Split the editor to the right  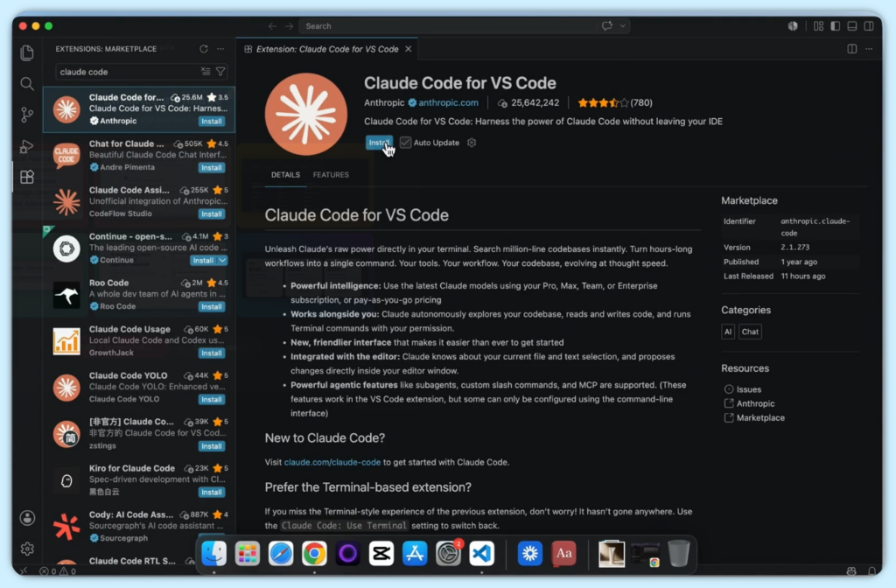coord(852,49)
